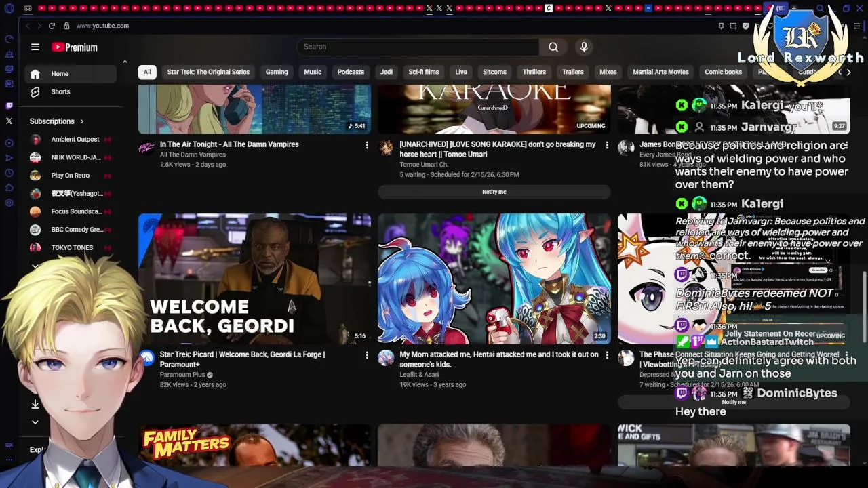Select Star Trek: The Original Series chip

coord(208,72)
